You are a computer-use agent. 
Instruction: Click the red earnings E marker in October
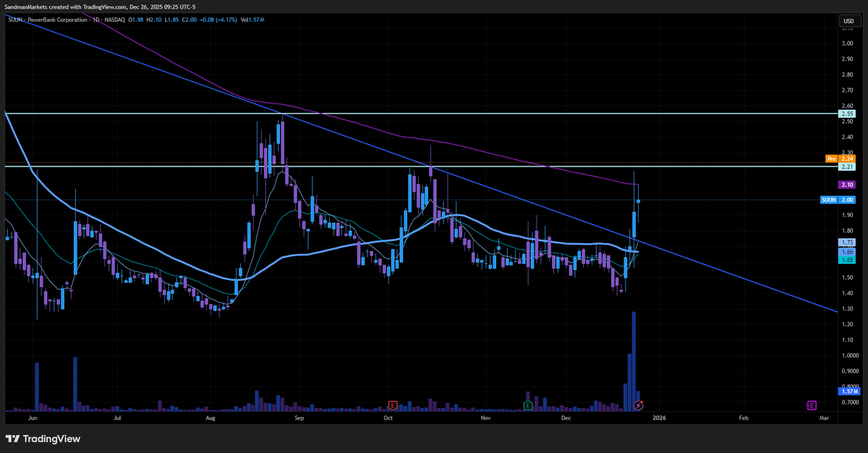click(x=393, y=405)
